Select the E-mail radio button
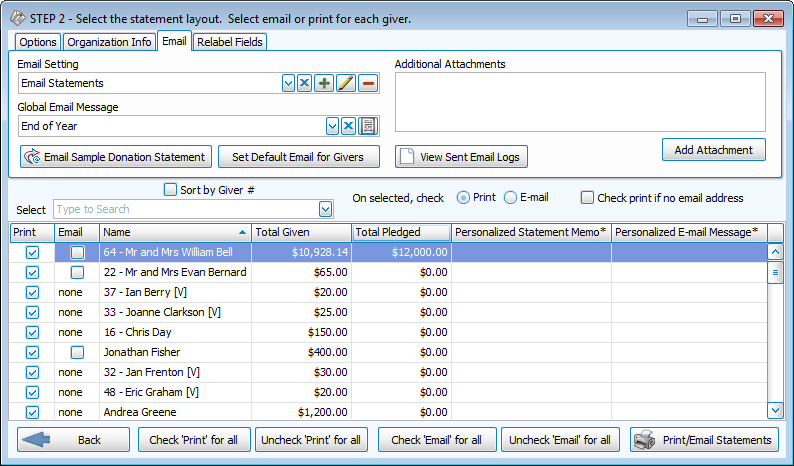 tap(511, 198)
